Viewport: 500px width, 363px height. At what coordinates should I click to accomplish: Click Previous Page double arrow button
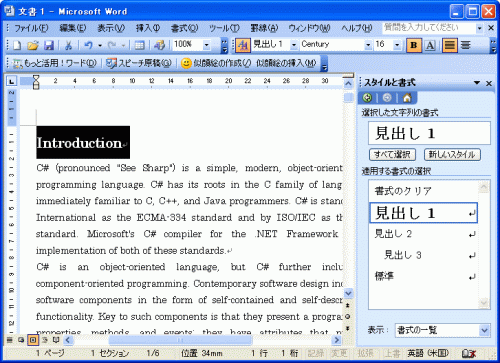pos(348,305)
